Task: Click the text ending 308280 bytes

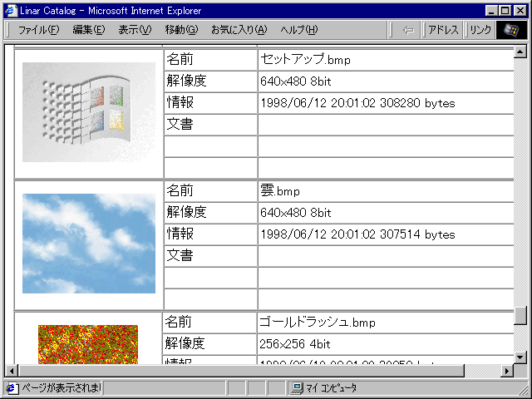Action: (x=357, y=103)
